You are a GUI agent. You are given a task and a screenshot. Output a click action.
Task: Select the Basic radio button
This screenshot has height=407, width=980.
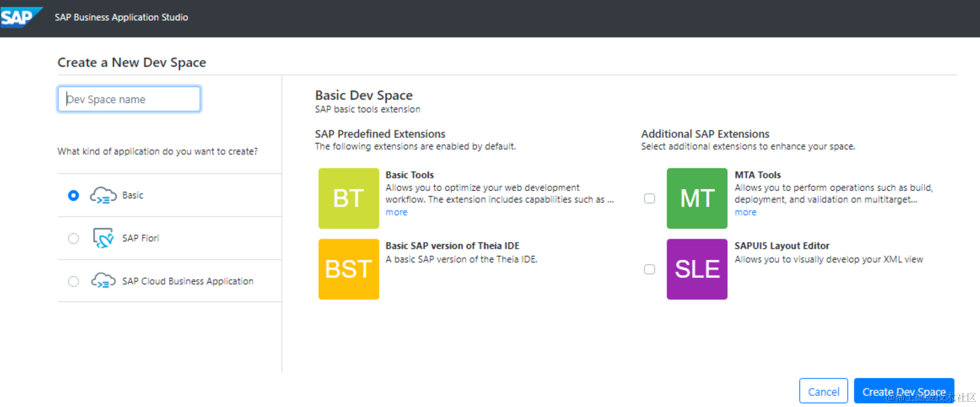(x=74, y=196)
